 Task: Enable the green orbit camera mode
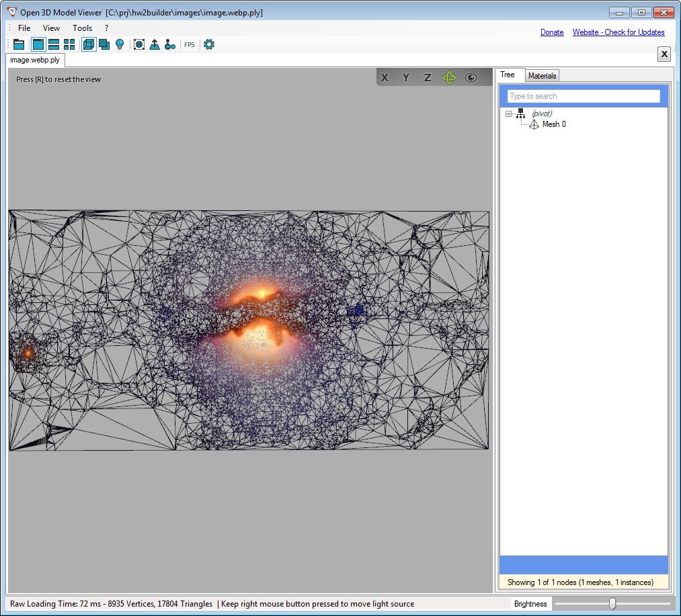pyautogui.click(x=449, y=78)
